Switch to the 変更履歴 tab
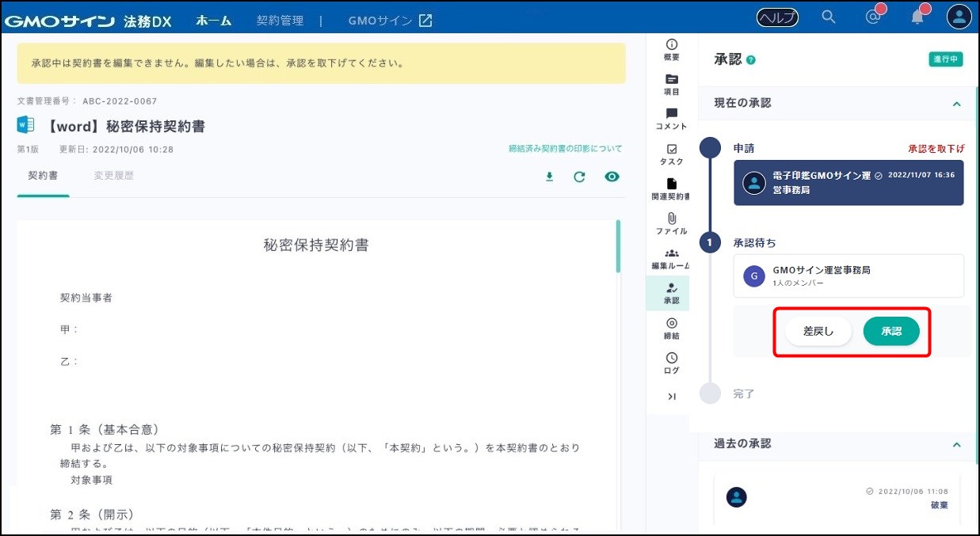 pos(114,176)
